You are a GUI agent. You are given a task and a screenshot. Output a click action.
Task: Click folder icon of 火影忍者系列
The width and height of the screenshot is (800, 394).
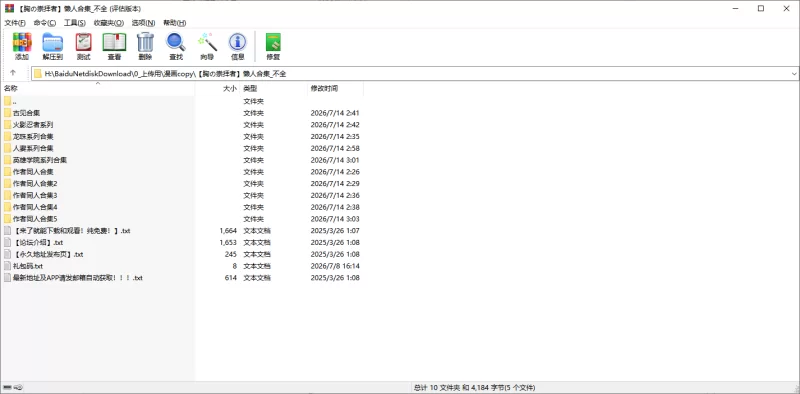7,125
